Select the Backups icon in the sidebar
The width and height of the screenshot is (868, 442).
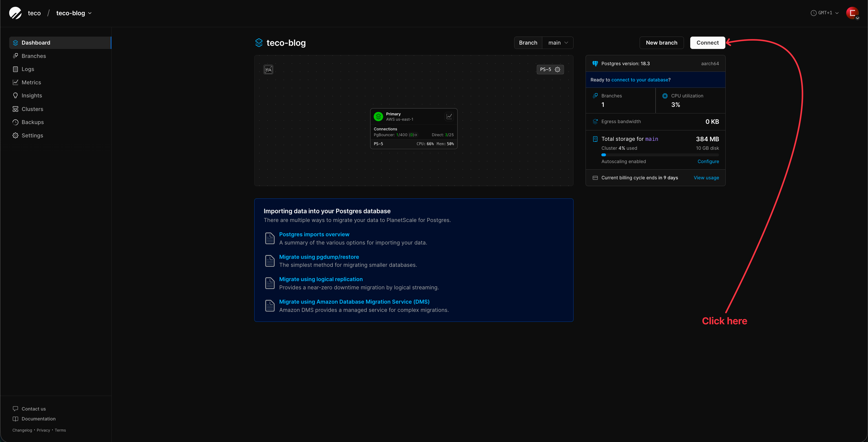click(x=15, y=122)
